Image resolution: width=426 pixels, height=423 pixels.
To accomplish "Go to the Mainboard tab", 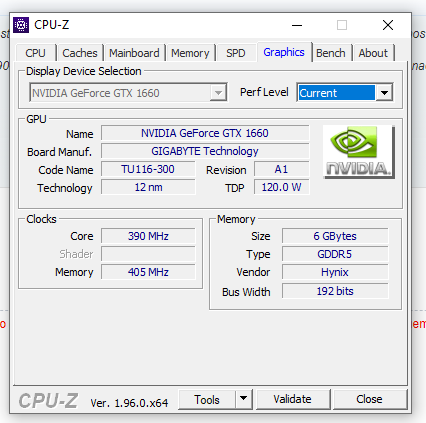I will [x=134, y=53].
